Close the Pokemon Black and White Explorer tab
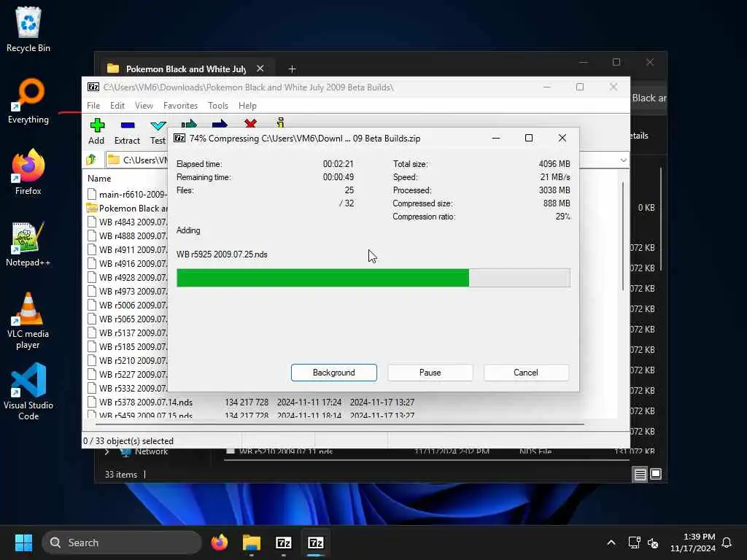747x560 pixels. (x=260, y=69)
